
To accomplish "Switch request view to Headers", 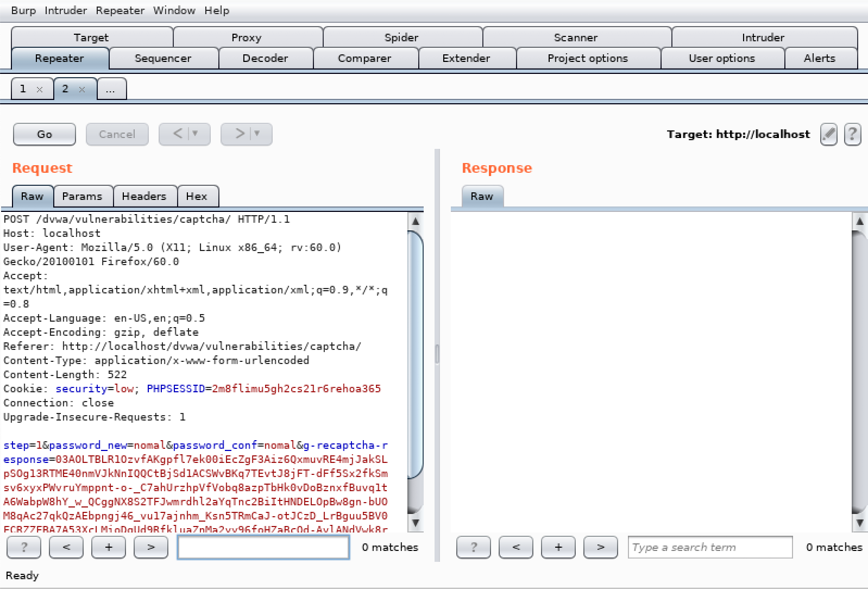I will tap(144, 196).
